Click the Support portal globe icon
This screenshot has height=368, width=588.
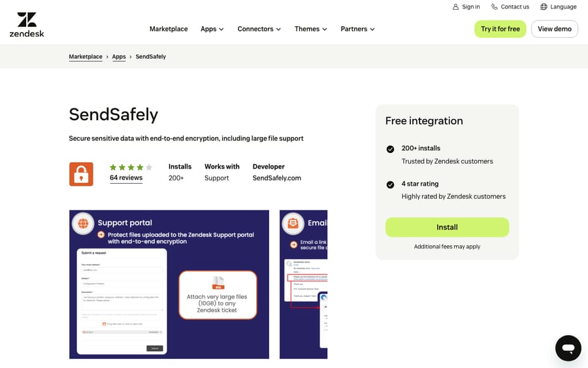tap(83, 224)
